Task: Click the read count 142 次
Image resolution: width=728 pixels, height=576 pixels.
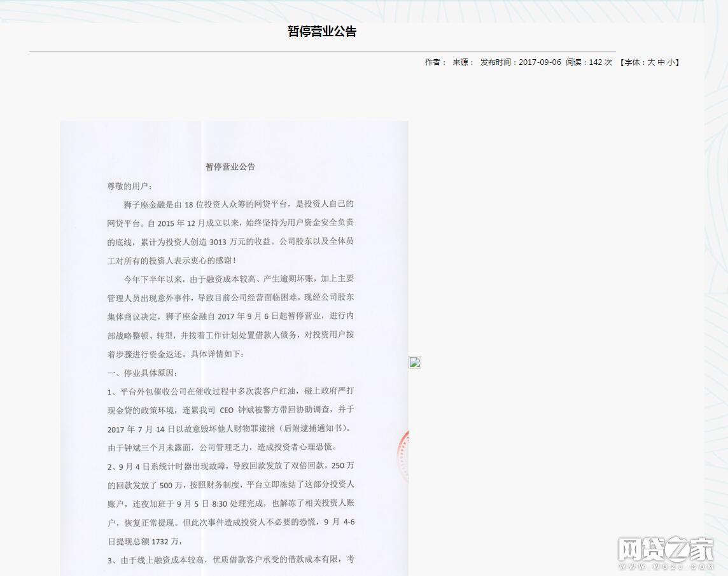Action: 600,62
